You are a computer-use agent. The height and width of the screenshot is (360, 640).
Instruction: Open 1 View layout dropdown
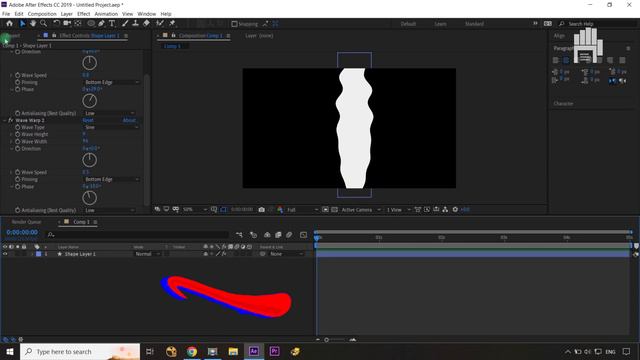[398, 209]
